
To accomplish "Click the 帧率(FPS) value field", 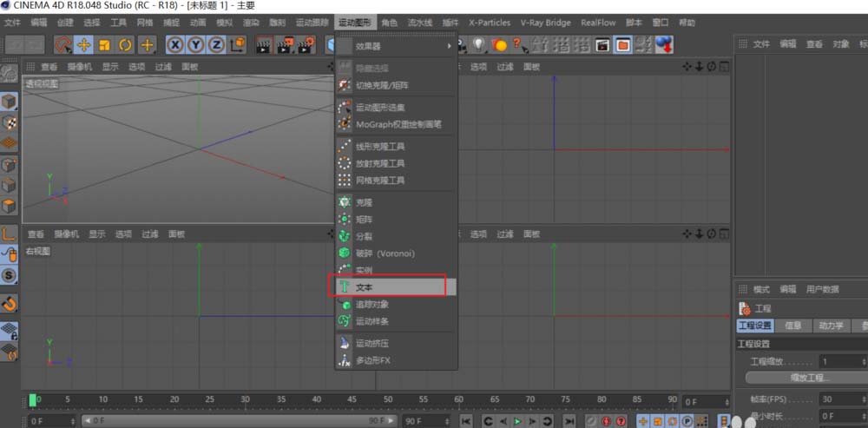I will pos(843,399).
